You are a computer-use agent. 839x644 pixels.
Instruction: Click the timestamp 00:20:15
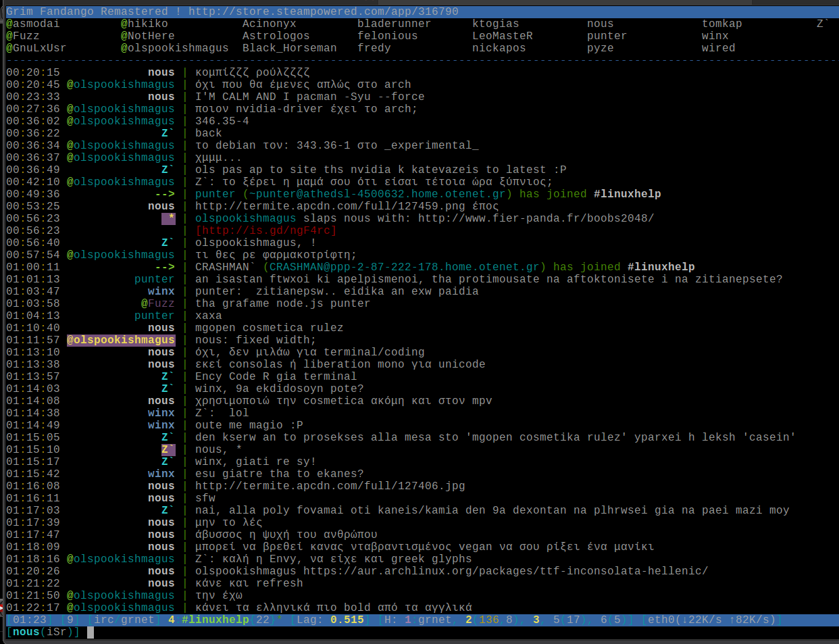(33, 72)
